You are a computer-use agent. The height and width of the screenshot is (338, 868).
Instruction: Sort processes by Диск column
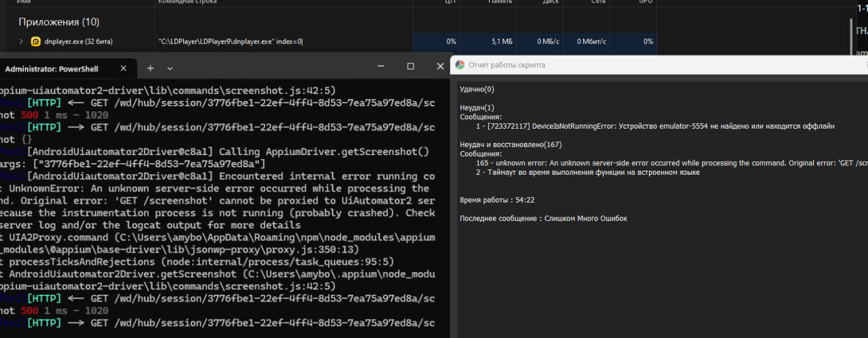[551, 2]
